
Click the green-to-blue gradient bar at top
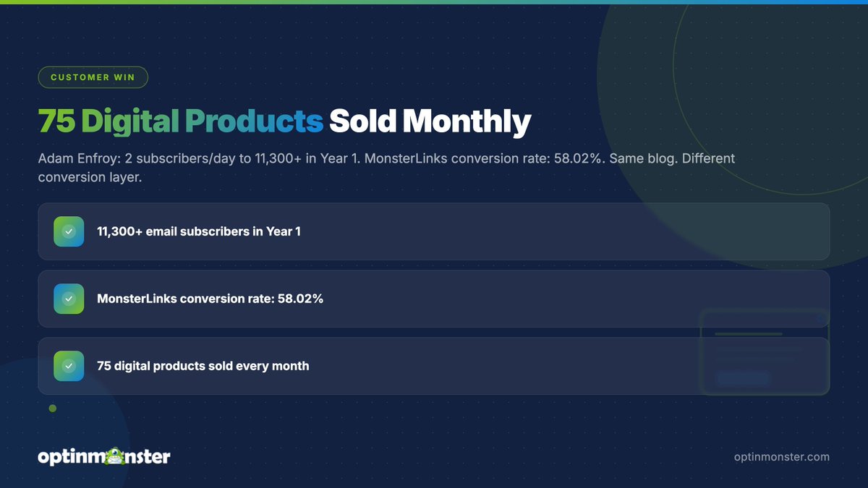[x=434, y=2]
